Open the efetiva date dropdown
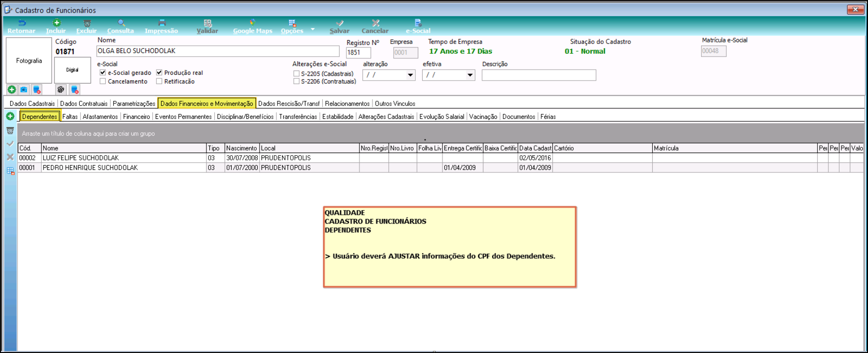This screenshot has height=353, width=868. [470, 75]
